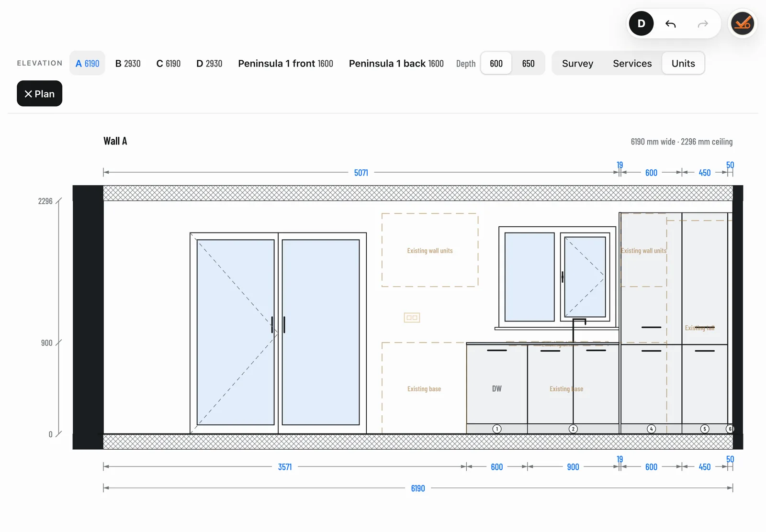Image resolution: width=766 pixels, height=532 pixels.
Task: Select the left window pane above the worktop
Action: point(529,277)
